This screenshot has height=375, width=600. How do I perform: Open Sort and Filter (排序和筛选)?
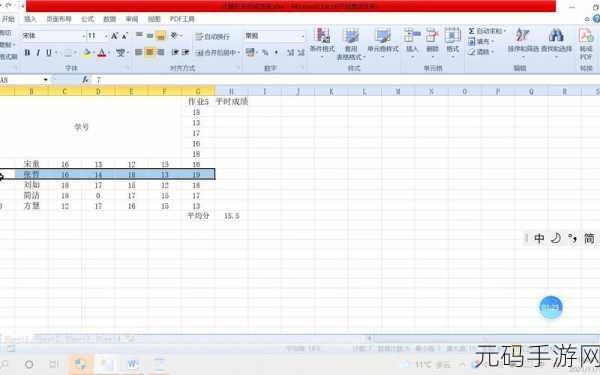(x=523, y=43)
